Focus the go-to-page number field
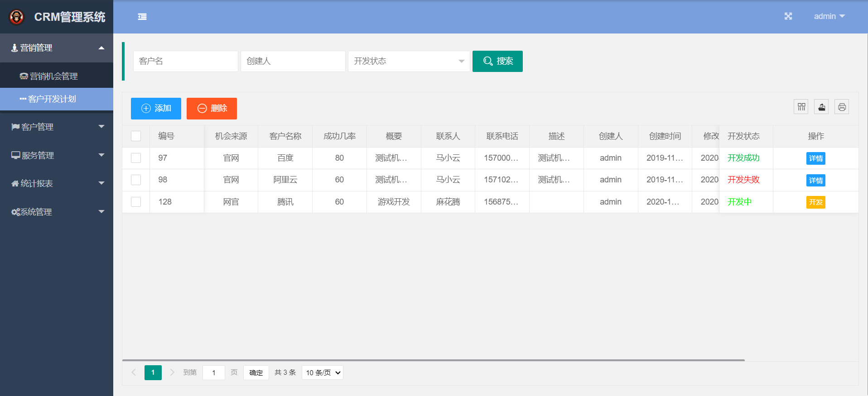Viewport: 868px width, 396px height. 214,372
